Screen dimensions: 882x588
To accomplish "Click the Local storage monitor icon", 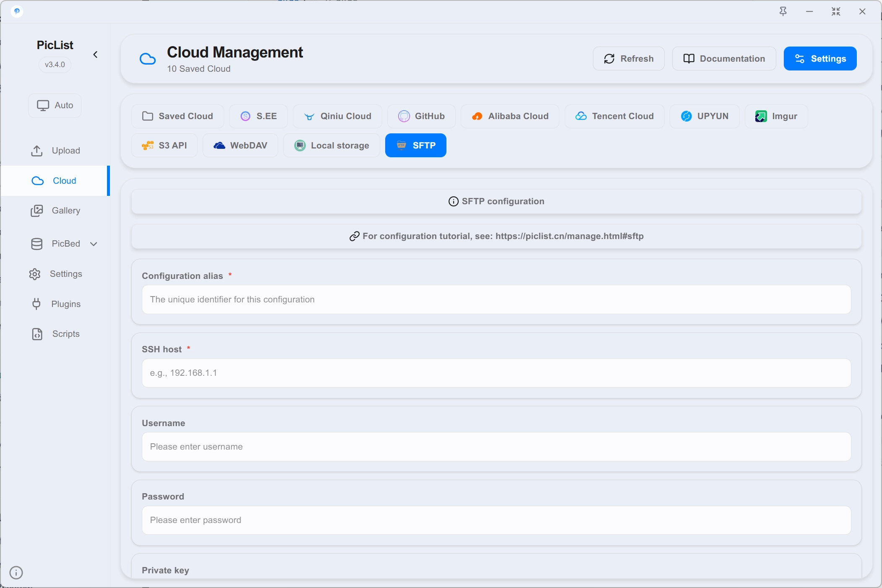I will click(300, 146).
